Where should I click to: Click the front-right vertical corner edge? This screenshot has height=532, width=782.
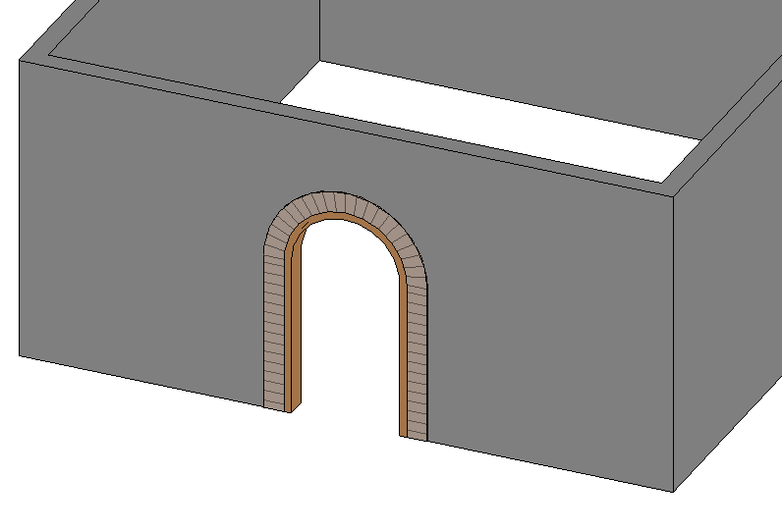(x=673, y=344)
